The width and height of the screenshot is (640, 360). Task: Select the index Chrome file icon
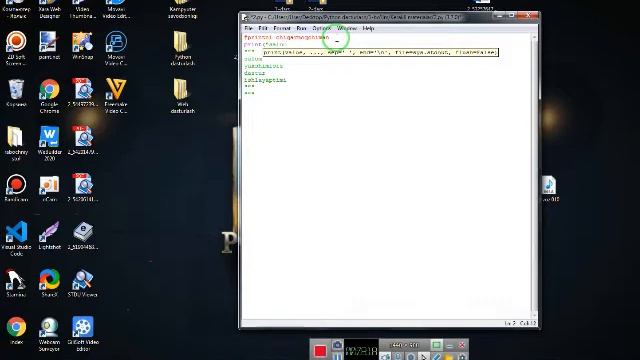[16, 330]
